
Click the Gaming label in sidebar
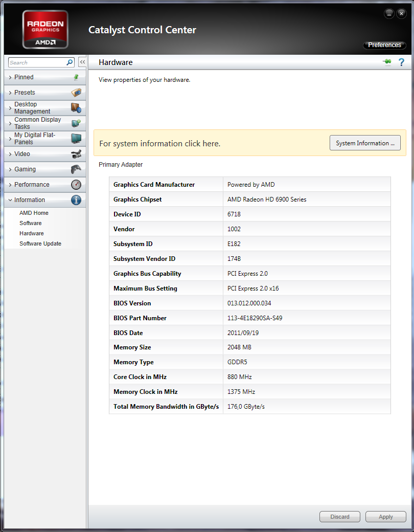click(25, 169)
